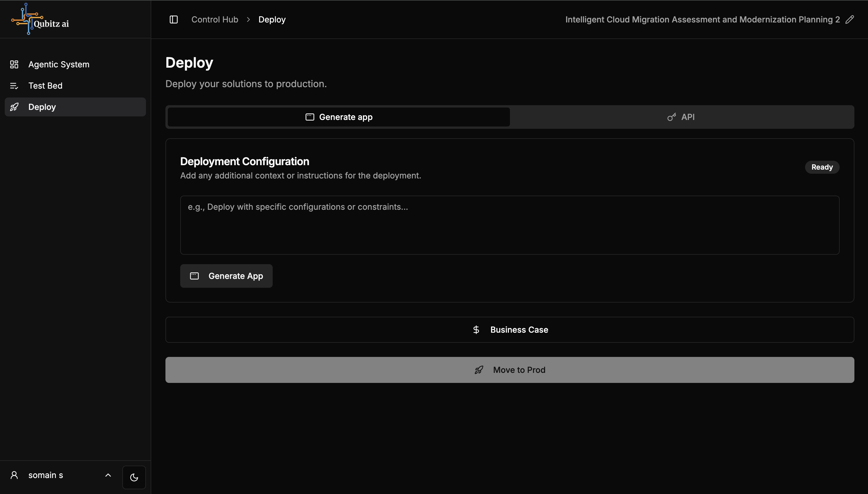Go to Control Hub breadcrumb link
Screen dimensions: 868x494
pos(215,20)
